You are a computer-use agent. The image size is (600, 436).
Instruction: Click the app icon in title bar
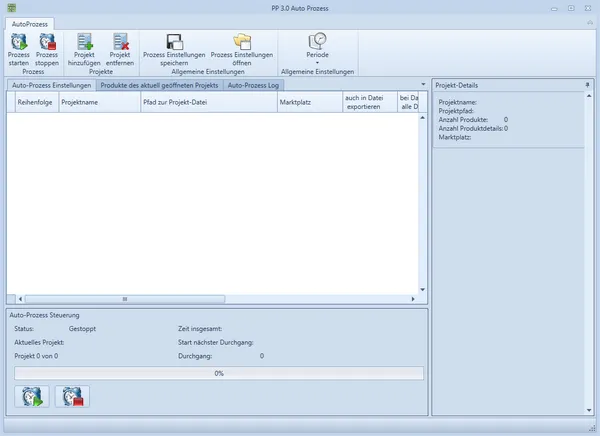tap(12, 8)
